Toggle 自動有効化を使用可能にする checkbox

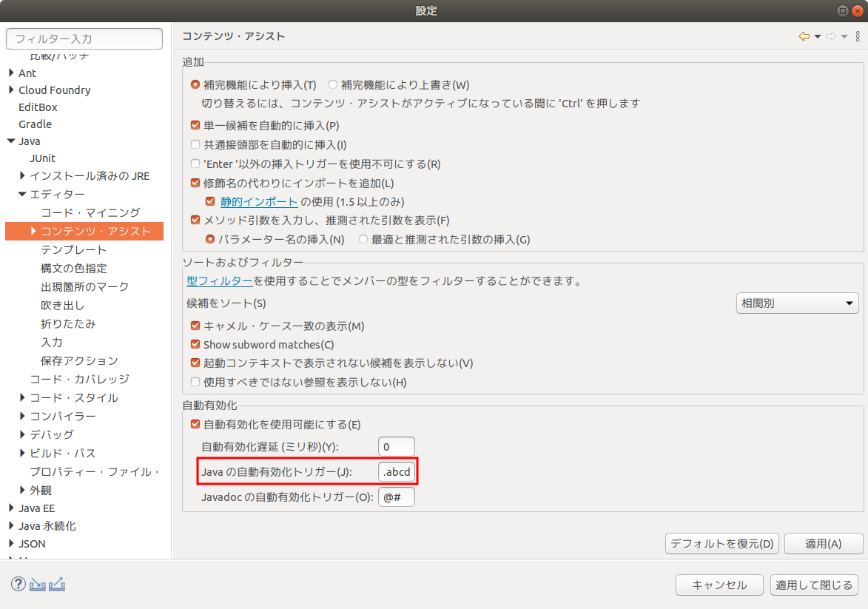[195, 425]
